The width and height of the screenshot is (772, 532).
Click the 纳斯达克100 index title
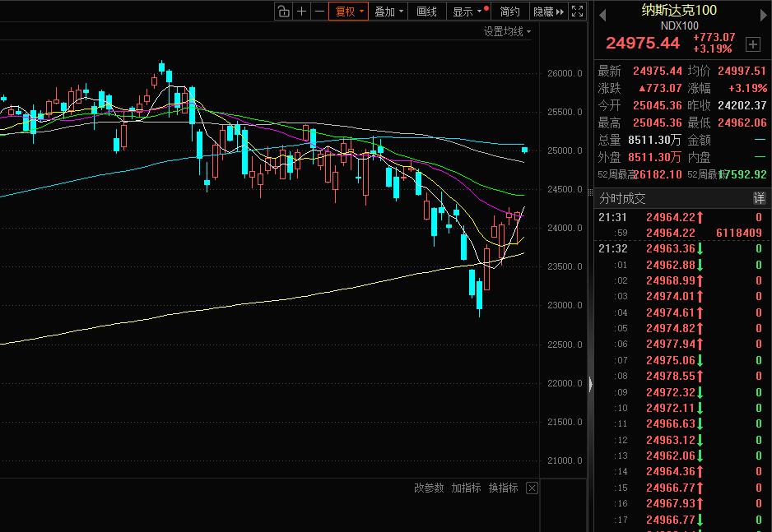pyautogui.click(x=679, y=10)
